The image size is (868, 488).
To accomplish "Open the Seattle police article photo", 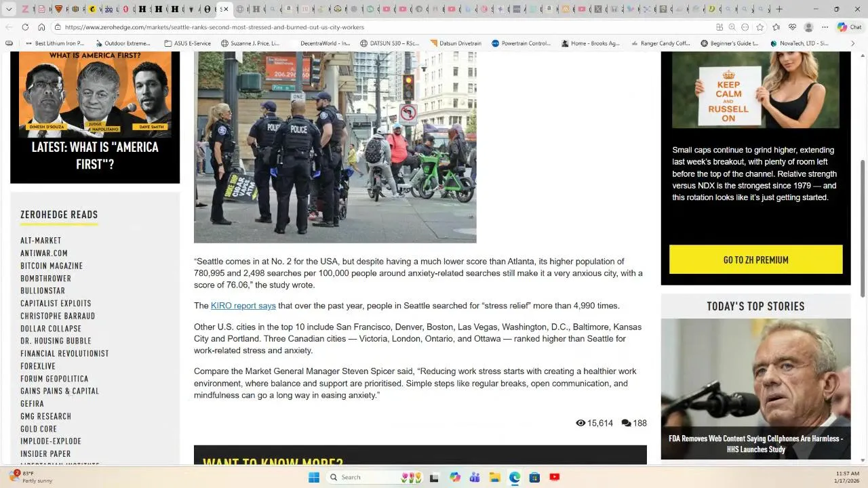I will click(335, 147).
